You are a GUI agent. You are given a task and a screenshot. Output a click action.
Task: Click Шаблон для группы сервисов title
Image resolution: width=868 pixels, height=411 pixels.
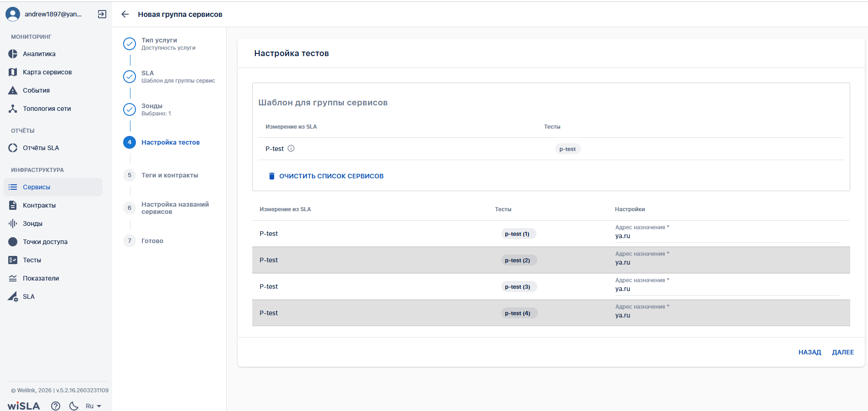[x=323, y=103]
